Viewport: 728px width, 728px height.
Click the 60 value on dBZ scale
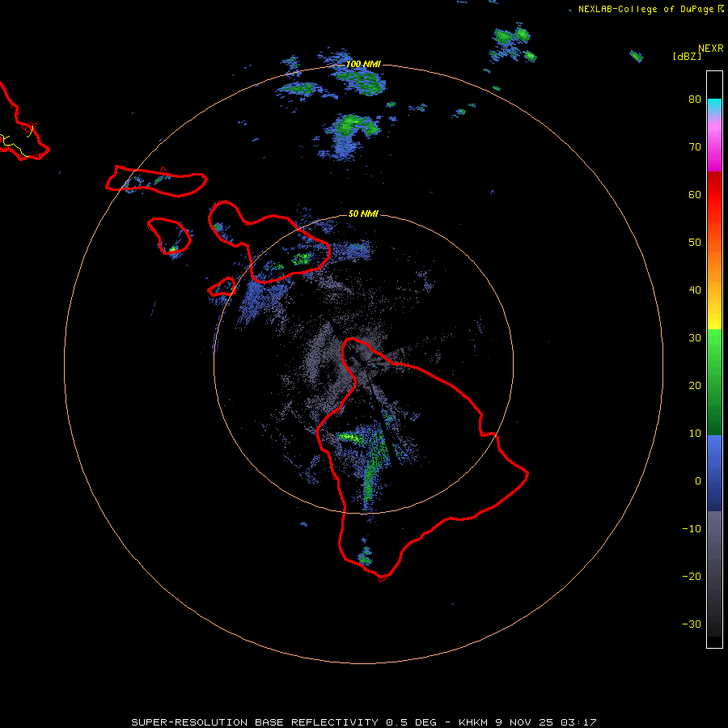point(695,194)
